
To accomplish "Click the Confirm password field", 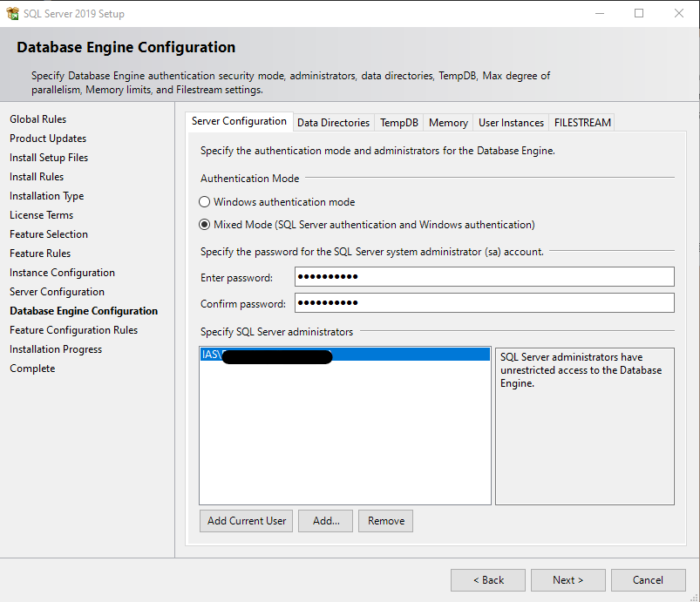I will coord(485,303).
